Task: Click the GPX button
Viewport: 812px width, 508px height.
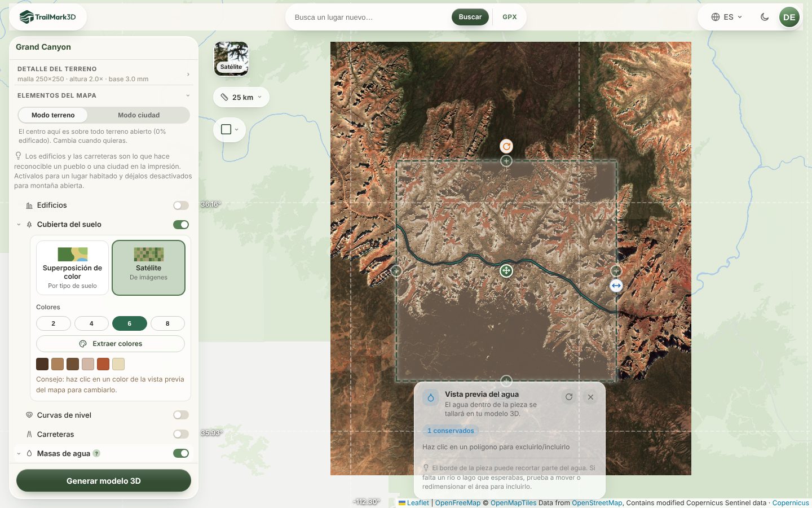Action: coord(510,17)
